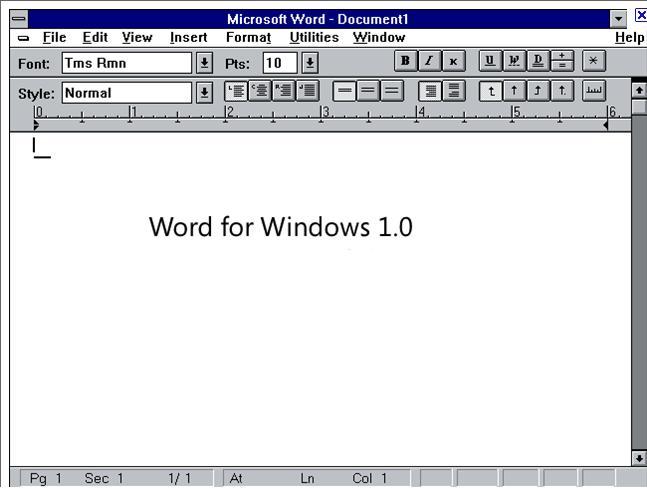Viewport: 647px width, 489px height.
Task: Set justified paragraph alignment
Action: point(308,91)
